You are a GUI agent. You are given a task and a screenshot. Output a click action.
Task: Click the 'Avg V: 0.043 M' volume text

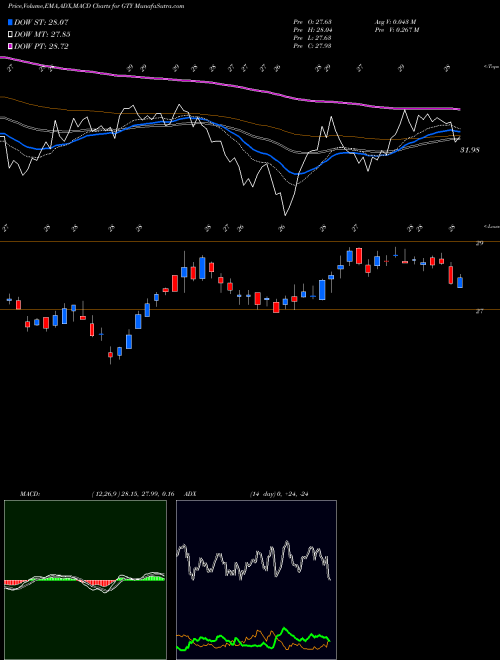(395, 22)
